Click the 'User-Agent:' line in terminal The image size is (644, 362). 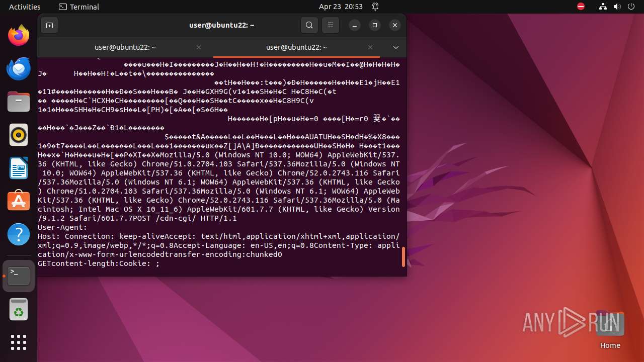(62, 227)
